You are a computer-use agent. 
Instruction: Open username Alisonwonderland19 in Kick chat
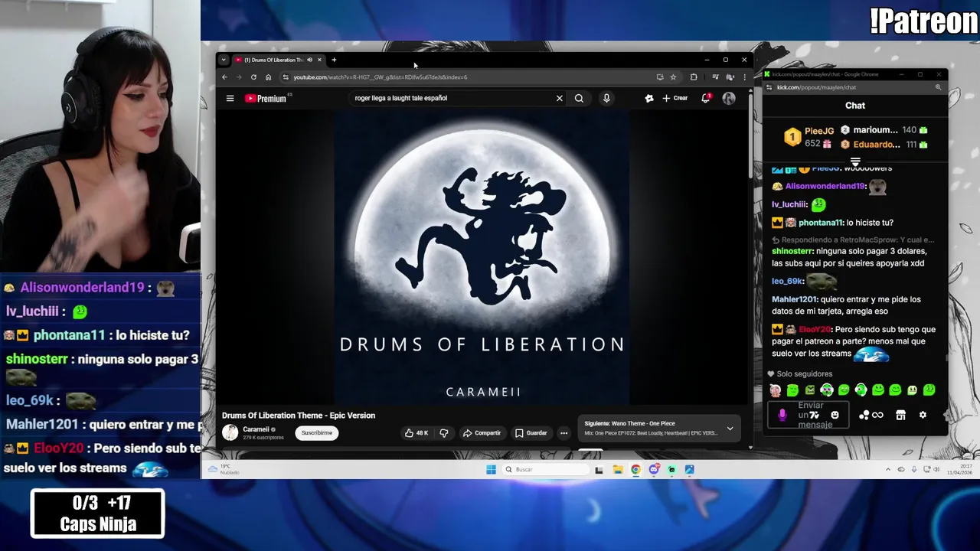824,186
